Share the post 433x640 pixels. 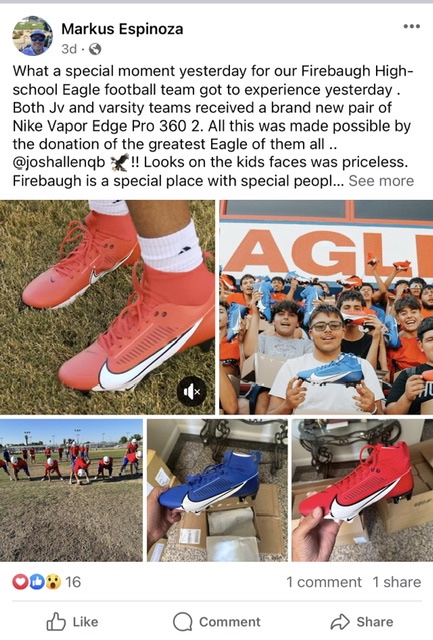[x=362, y=622]
